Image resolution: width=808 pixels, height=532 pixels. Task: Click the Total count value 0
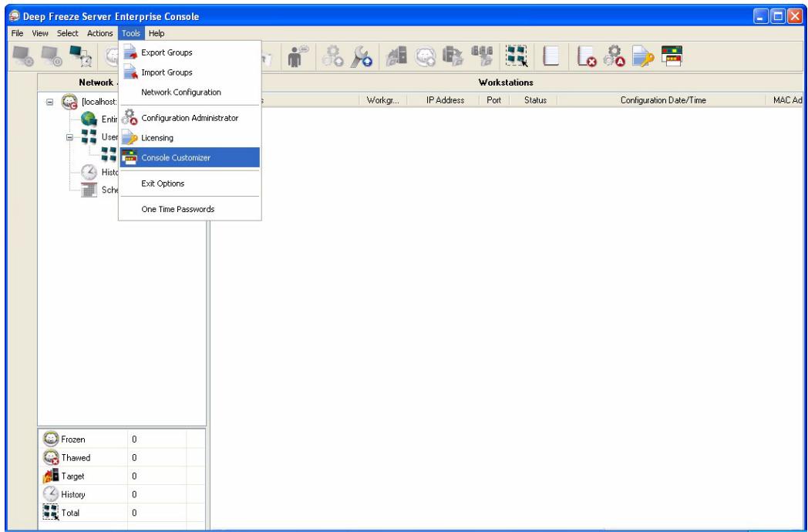tap(134, 513)
